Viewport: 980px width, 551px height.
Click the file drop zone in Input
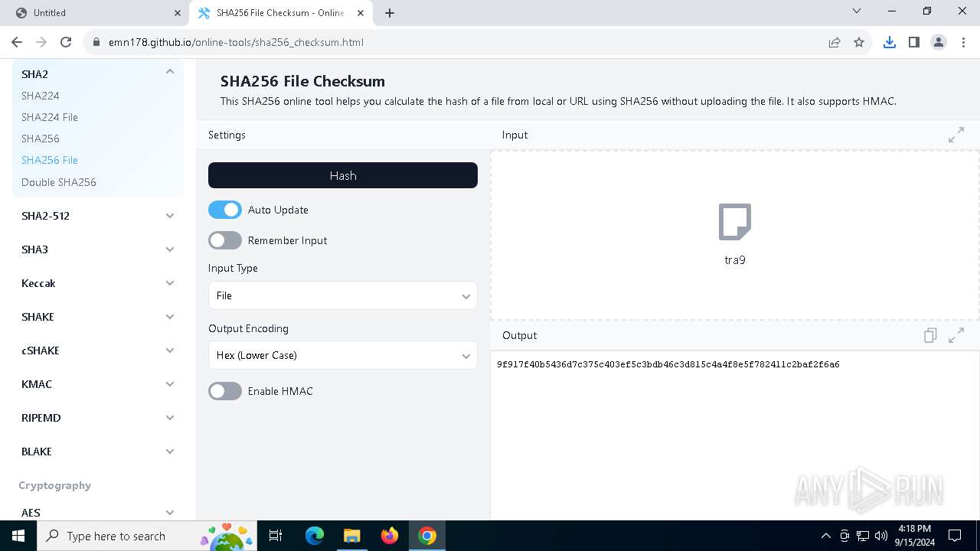point(735,235)
